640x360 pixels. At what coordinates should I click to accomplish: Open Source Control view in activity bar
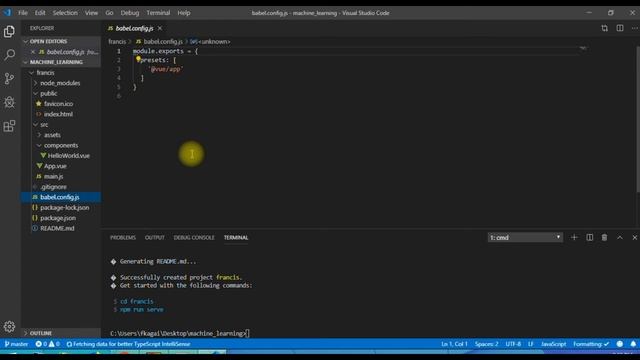[9, 78]
